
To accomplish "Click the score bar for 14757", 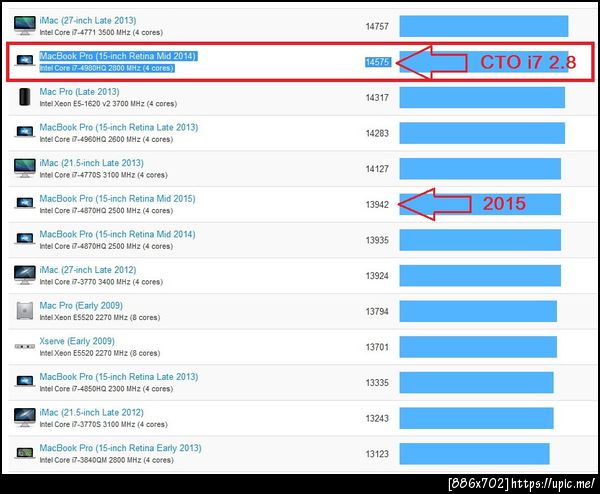I will (484, 26).
